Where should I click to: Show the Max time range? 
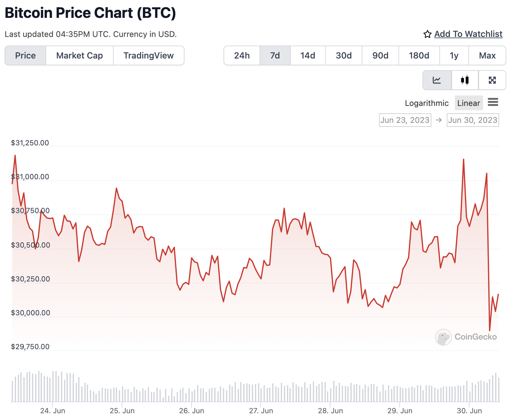pyautogui.click(x=487, y=55)
